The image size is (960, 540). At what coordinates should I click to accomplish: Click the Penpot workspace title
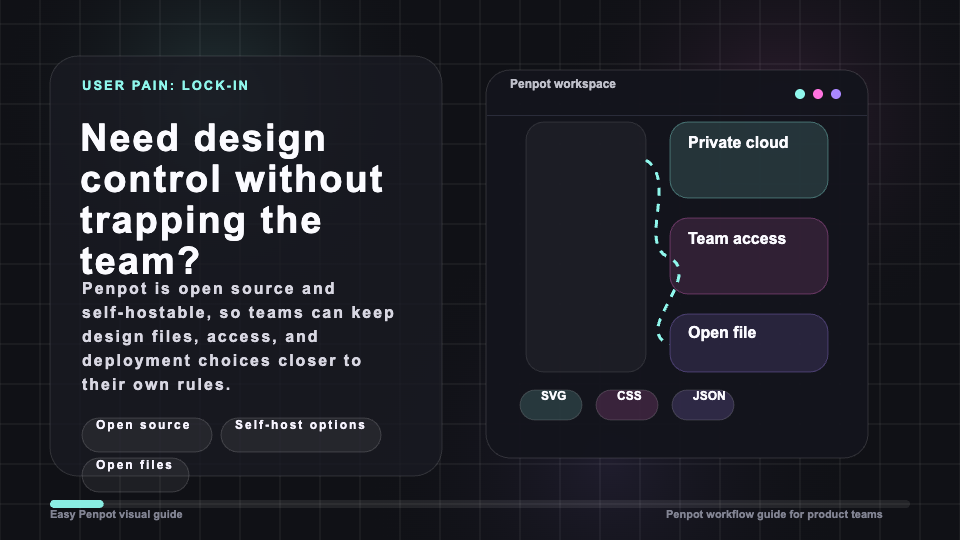click(563, 84)
